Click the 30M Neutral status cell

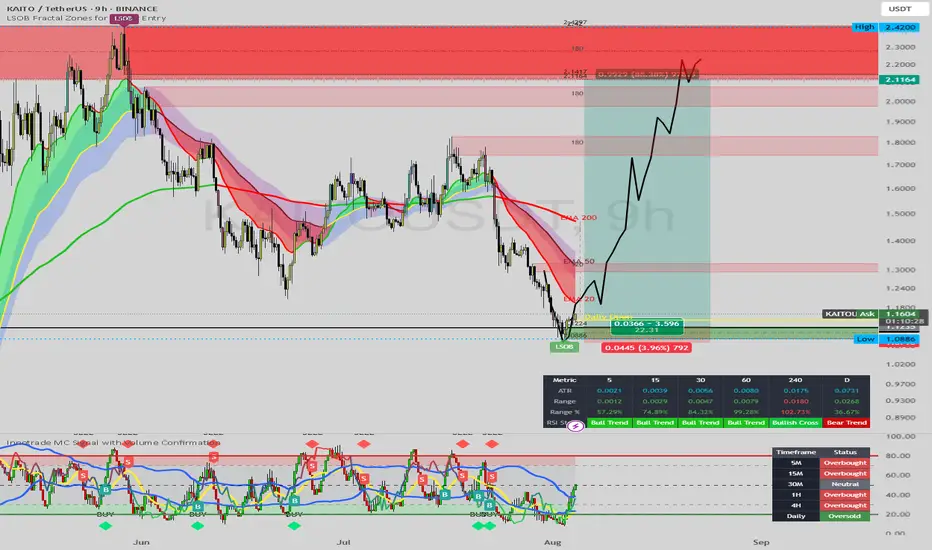(845, 485)
